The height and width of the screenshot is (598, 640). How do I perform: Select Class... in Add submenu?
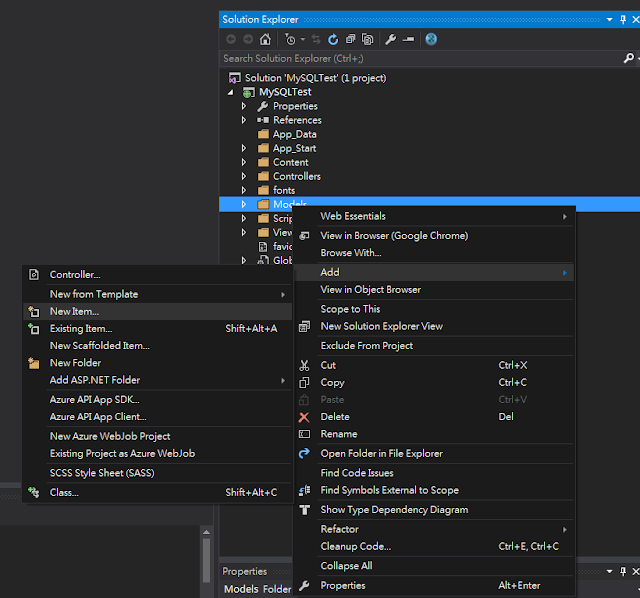158,493
